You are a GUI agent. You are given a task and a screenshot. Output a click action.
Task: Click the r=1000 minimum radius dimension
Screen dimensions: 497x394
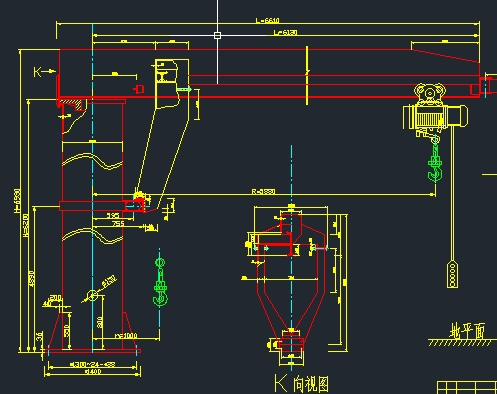pos(126,335)
